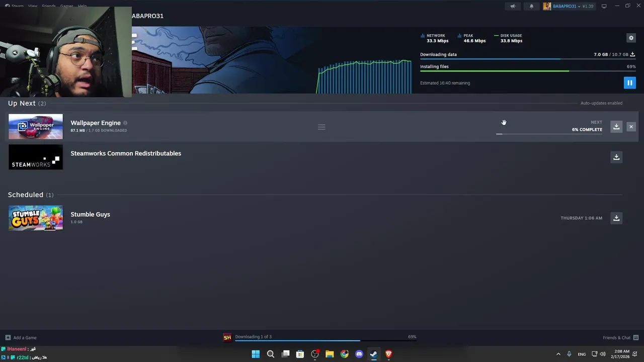This screenshot has width=644, height=362.
Task: Open Wallpaper Engine thumbnail
Action: point(36,127)
